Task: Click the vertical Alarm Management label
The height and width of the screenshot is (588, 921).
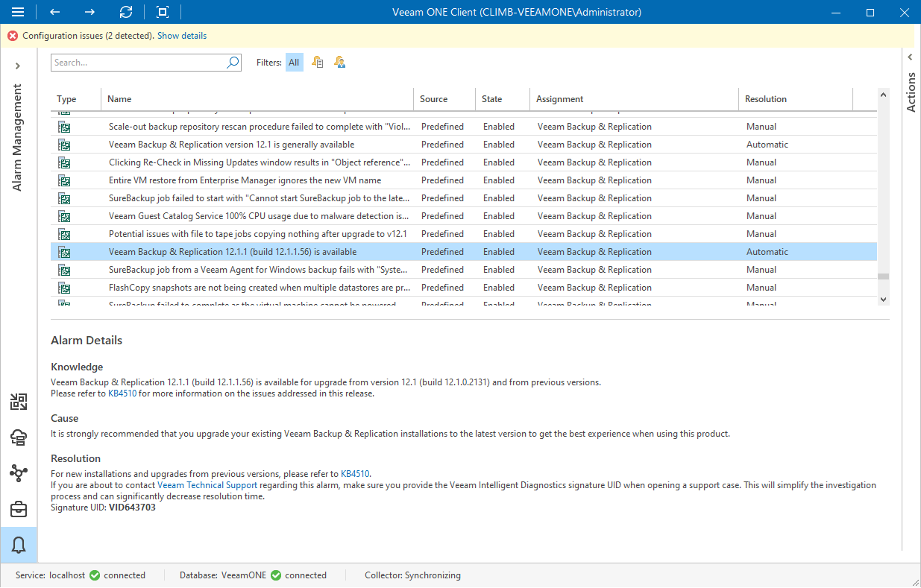Action: coord(17,137)
